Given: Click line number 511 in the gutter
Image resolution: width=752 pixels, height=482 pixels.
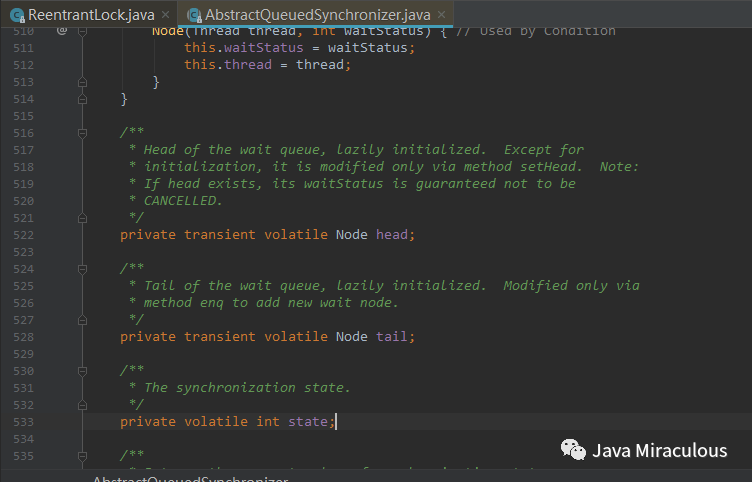Looking at the screenshot, I should pos(24,48).
